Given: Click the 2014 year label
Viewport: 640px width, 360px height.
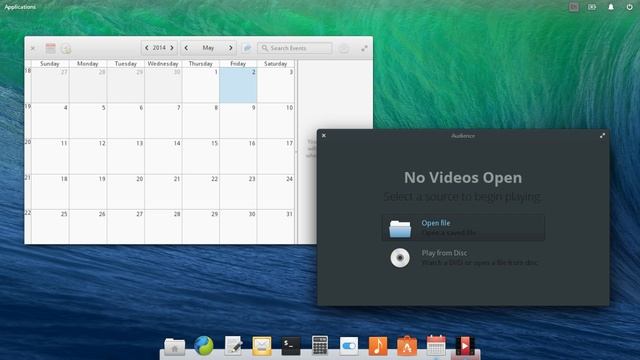Looking at the screenshot, I should pyautogui.click(x=159, y=48).
